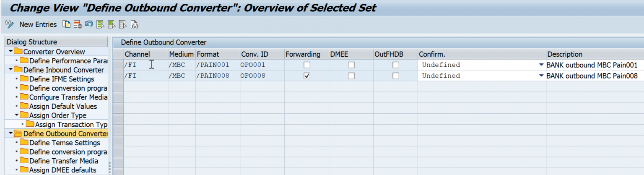Click the Delete entry toolbar icon
Screen dimensions: 644x175
click(78, 24)
